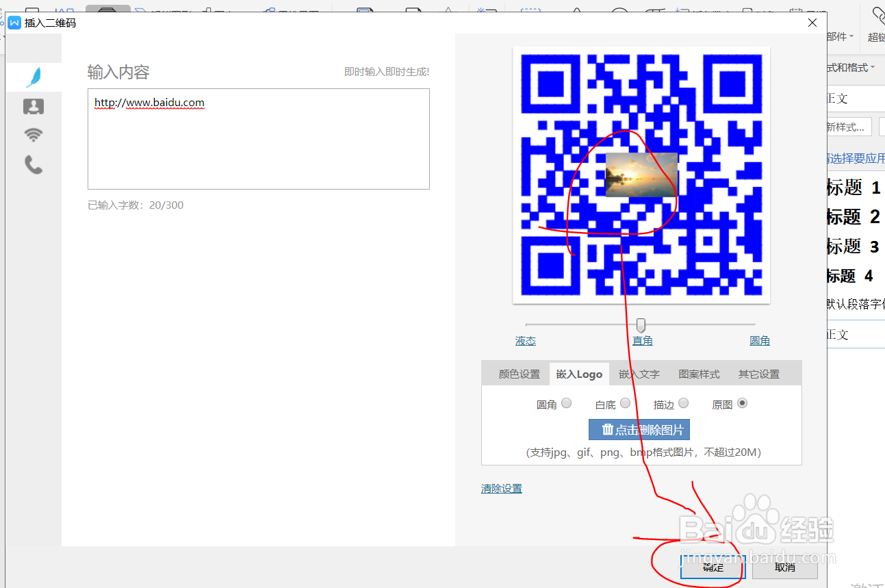Select the 白底 radio option
Viewport: 885px width, 588px height.
click(x=625, y=403)
